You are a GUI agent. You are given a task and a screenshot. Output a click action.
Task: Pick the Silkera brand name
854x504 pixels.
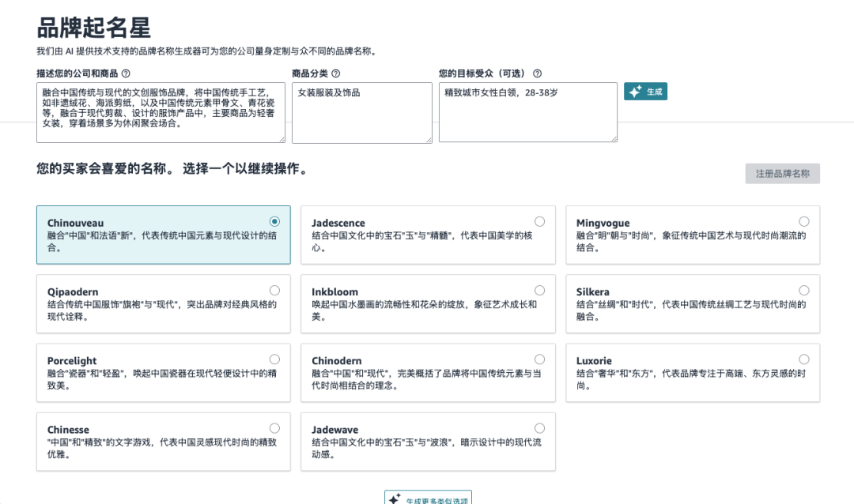click(x=805, y=290)
